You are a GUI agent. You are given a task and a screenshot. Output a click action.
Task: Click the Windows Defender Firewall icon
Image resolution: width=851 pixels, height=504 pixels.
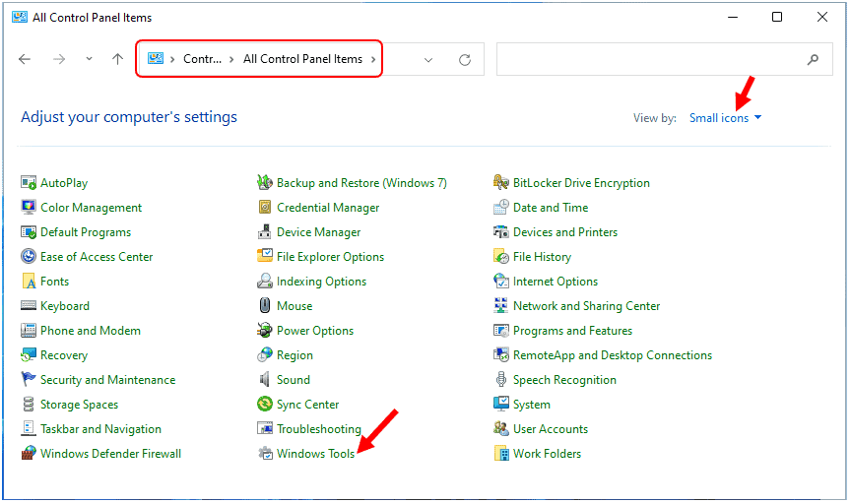pyautogui.click(x=29, y=453)
